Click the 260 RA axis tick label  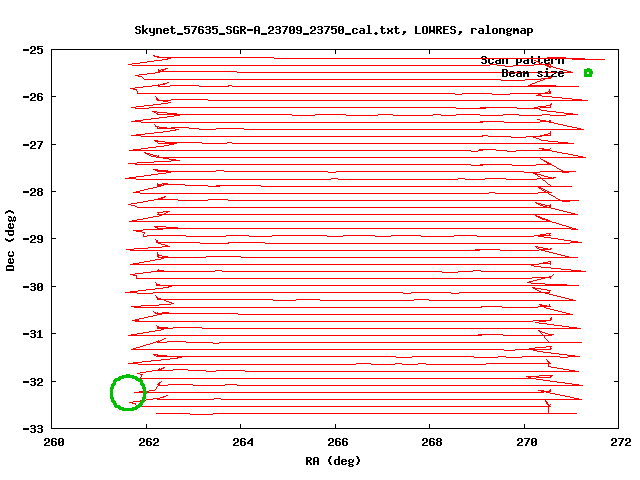pyautogui.click(x=53, y=442)
